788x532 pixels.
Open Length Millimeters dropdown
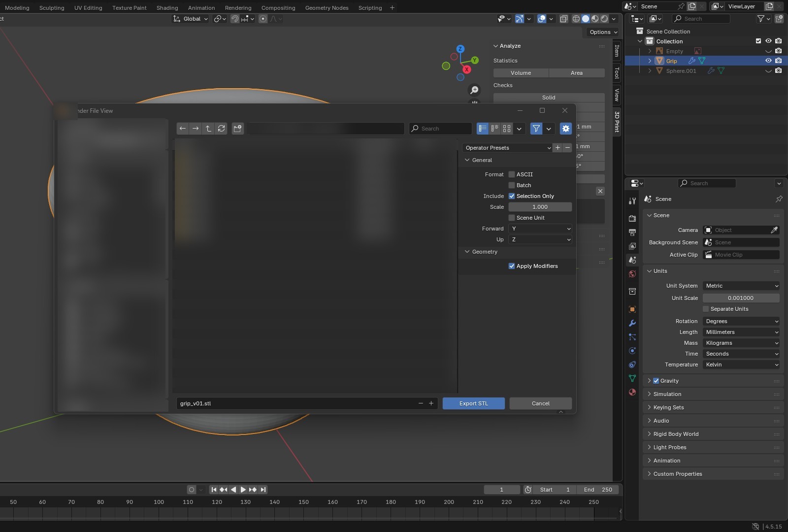(741, 332)
